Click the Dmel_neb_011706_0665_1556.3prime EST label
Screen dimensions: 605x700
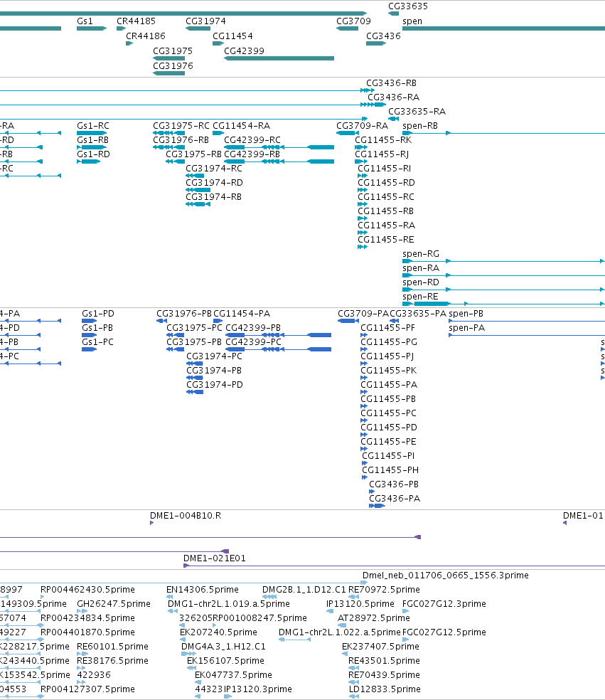(445, 576)
